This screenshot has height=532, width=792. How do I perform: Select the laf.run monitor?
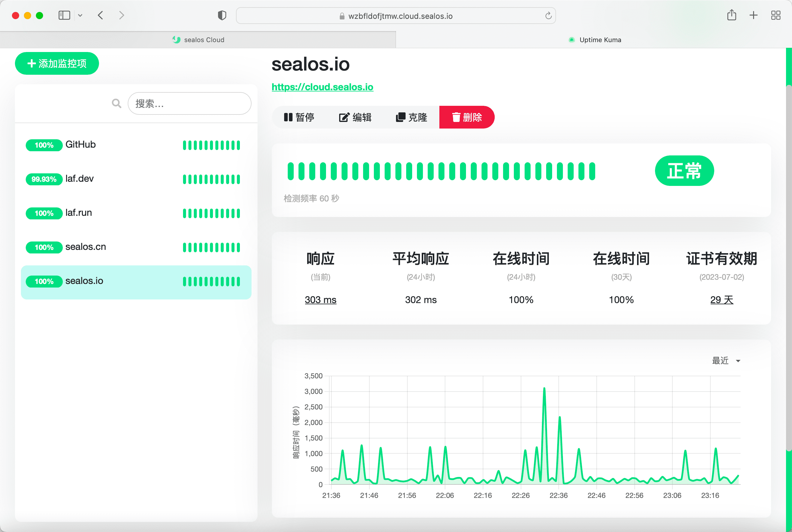[136, 213]
